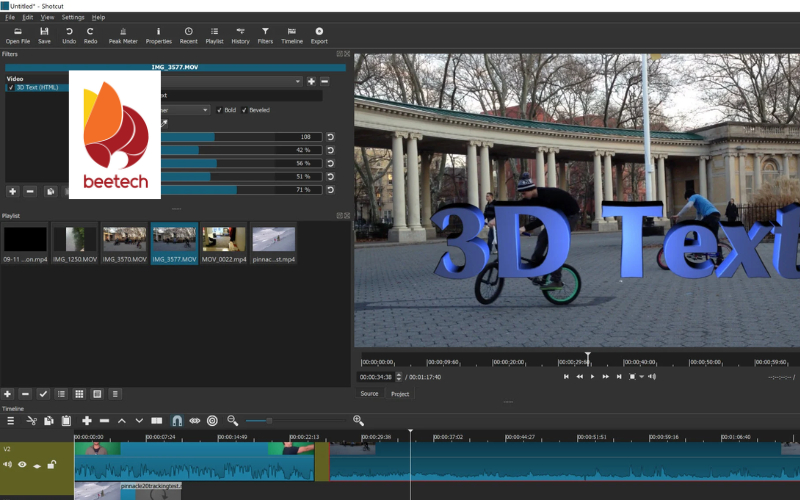Adjust the slider showing 108

click(242, 137)
